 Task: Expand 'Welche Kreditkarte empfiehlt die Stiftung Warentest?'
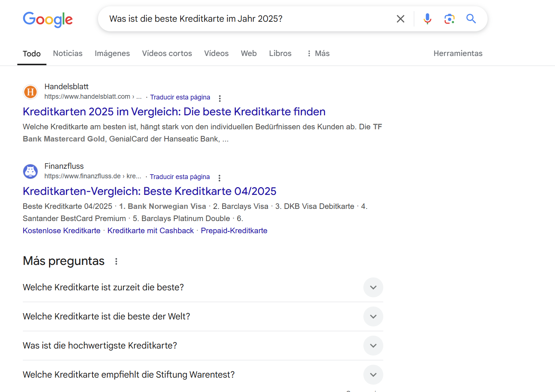(x=203, y=375)
